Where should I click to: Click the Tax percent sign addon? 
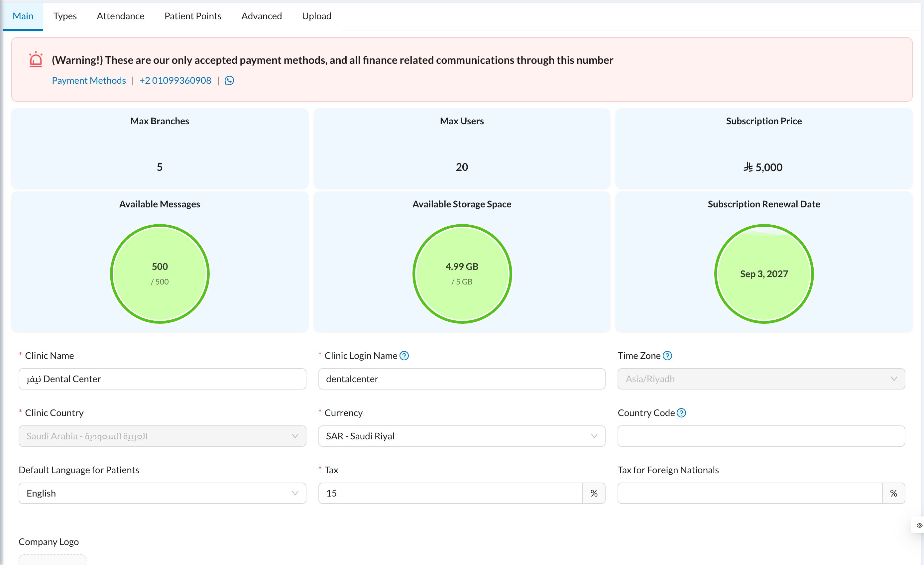594,493
